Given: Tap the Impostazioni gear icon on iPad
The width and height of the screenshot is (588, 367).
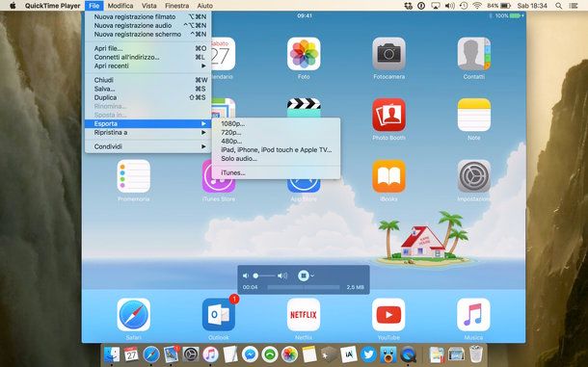Looking at the screenshot, I should click(x=474, y=176).
